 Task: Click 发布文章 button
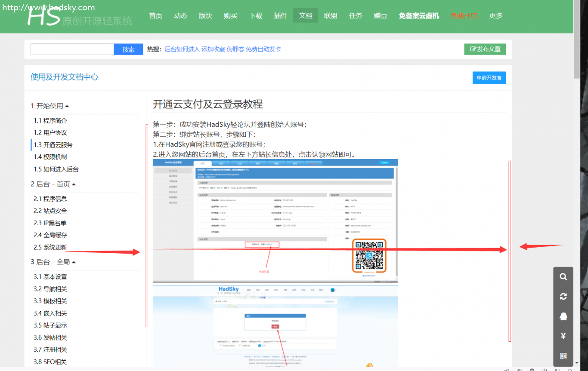pos(485,49)
